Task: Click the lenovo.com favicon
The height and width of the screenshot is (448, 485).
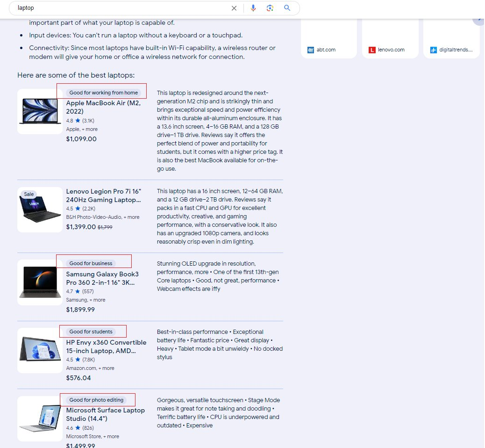Action: (372, 50)
